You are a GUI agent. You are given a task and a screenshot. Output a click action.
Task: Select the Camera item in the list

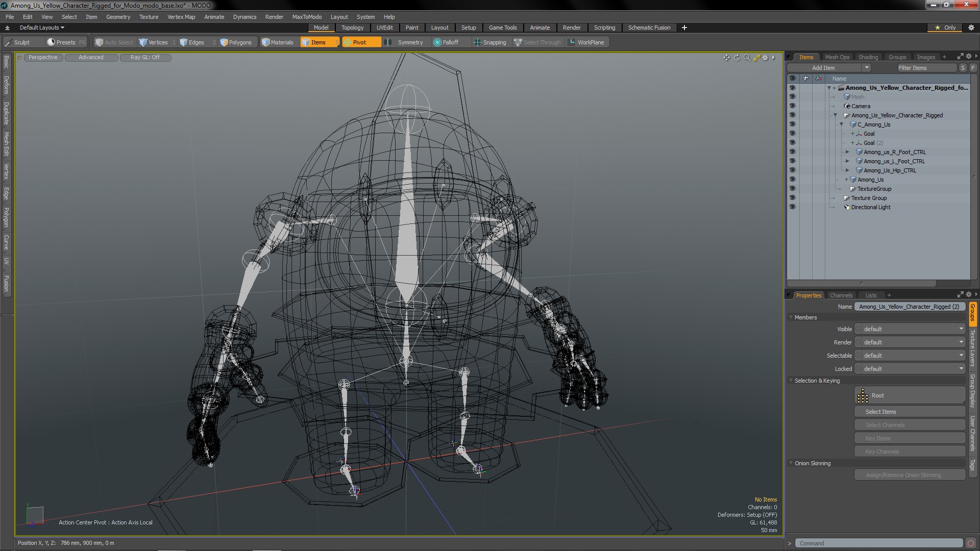[861, 106]
